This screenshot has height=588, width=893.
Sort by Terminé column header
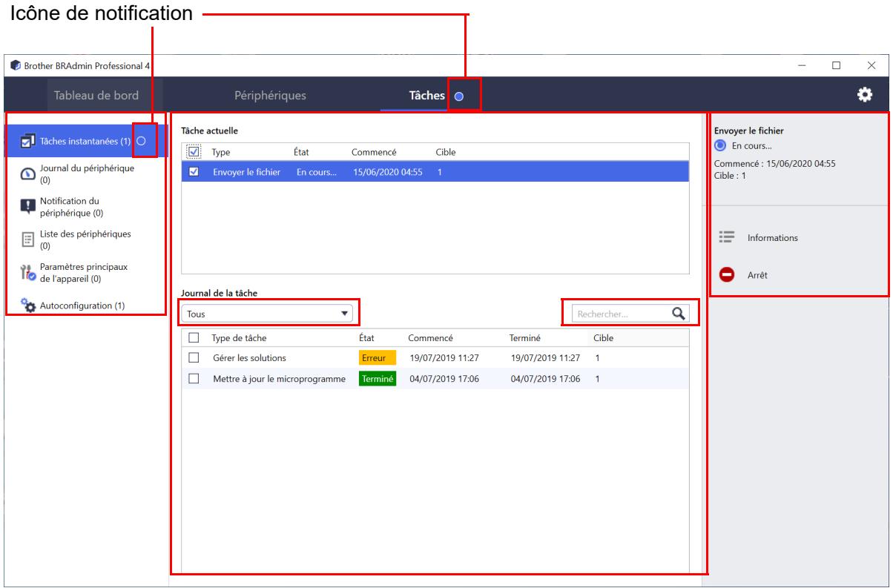click(x=525, y=338)
